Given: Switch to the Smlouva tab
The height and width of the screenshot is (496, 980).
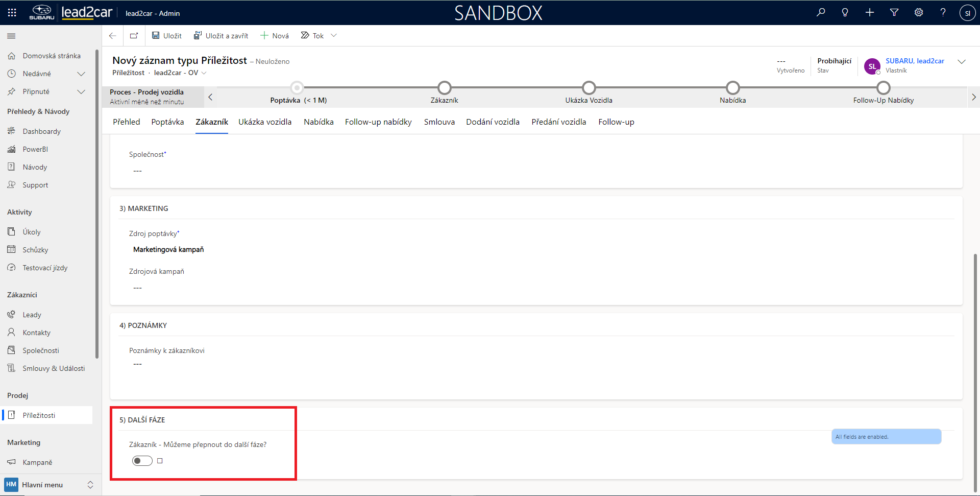Looking at the screenshot, I should [439, 122].
